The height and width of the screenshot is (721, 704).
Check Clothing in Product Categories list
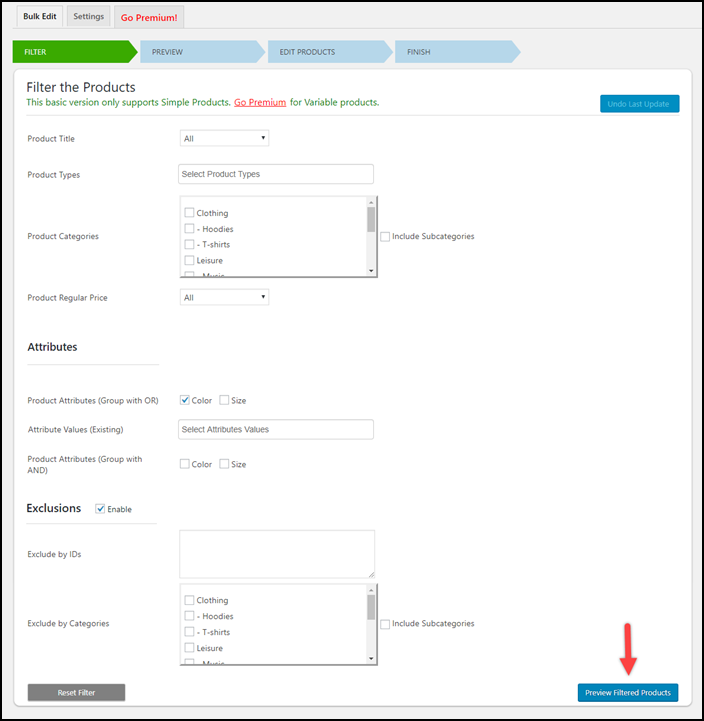[189, 213]
